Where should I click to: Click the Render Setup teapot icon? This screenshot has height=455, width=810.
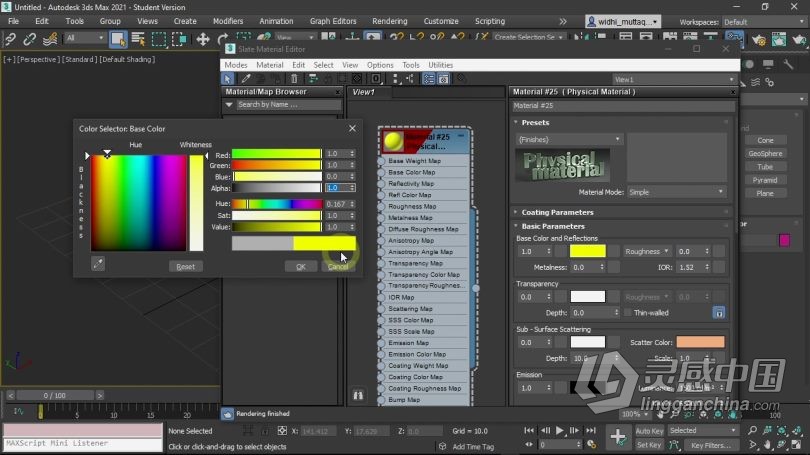[759, 39]
